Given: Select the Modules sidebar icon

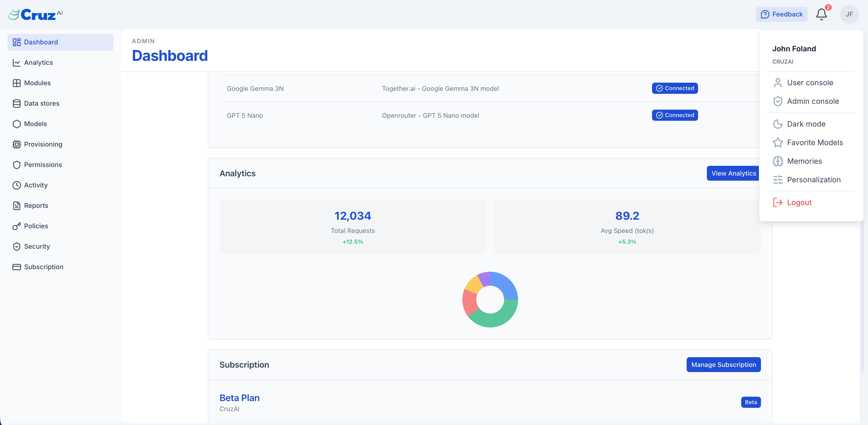Looking at the screenshot, I should point(17,83).
